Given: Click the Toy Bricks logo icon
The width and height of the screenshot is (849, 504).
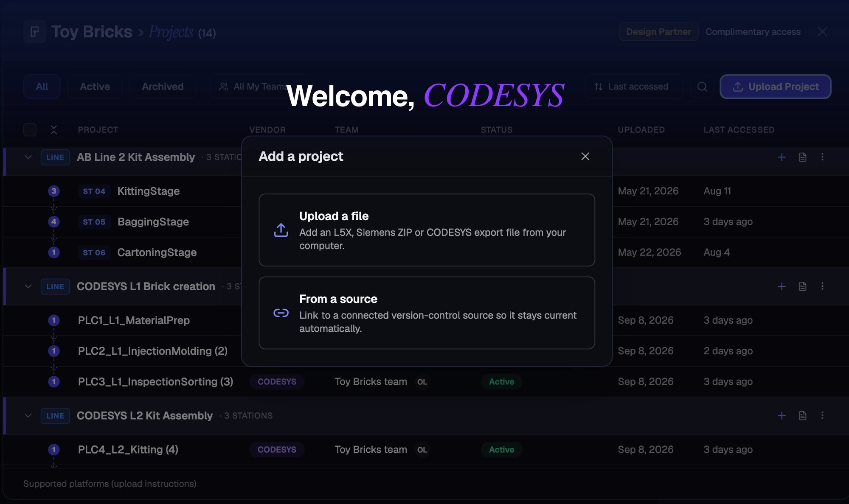Looking at the screenshot, I should [x=35, y=32].
